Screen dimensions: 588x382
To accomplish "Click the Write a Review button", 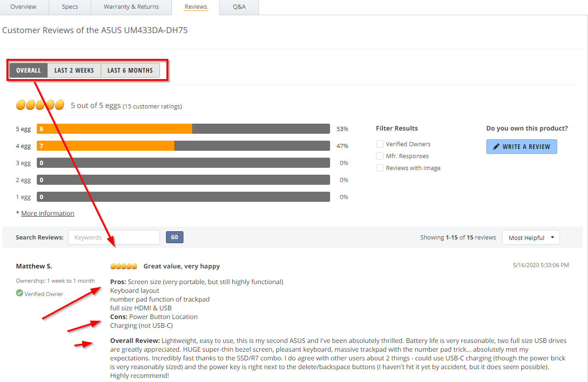I will pyautogui.click(x=521, y=147).
